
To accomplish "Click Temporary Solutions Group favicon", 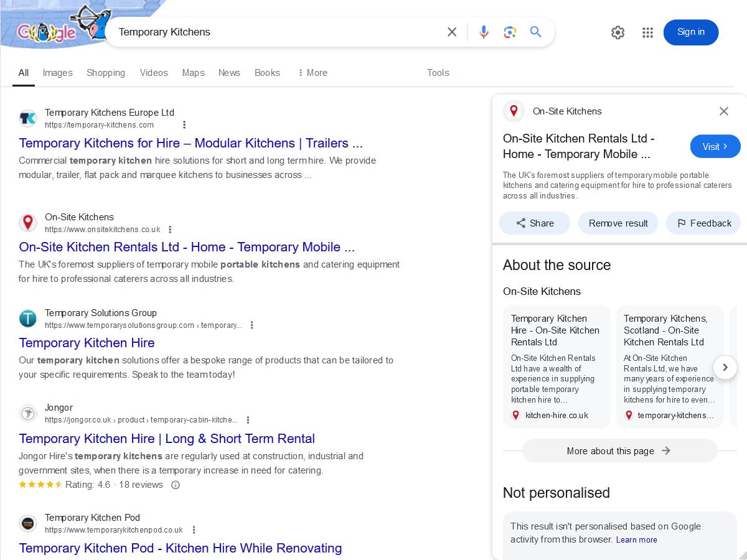I will pyautogui.click(x=28, y=319).
